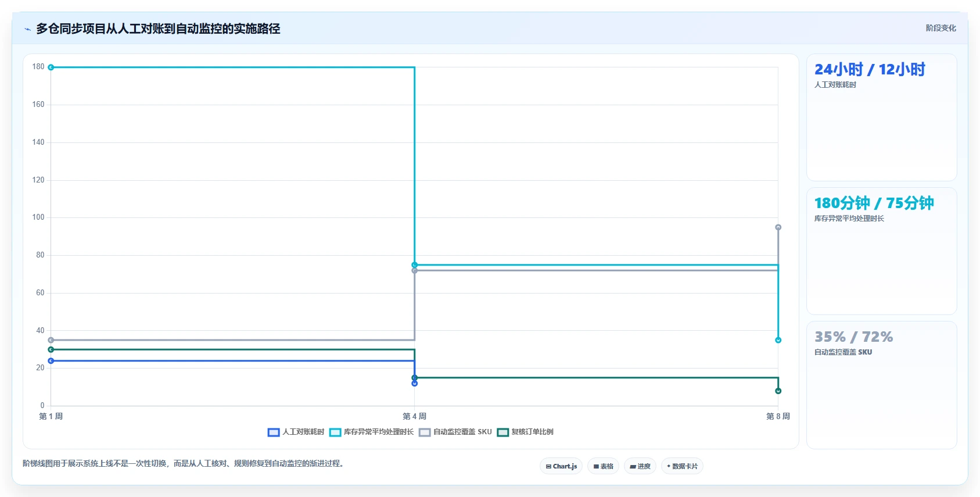Toggle the 复核订单比例 legend item
This screenshot has height=497, width=980.
[x=525, y=432]
